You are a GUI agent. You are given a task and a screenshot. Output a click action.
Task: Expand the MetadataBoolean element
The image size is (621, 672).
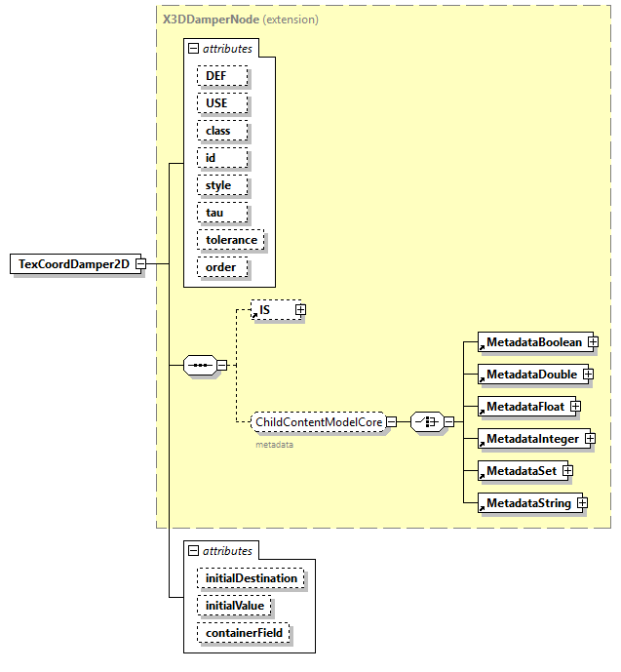(x=592, y=342)
